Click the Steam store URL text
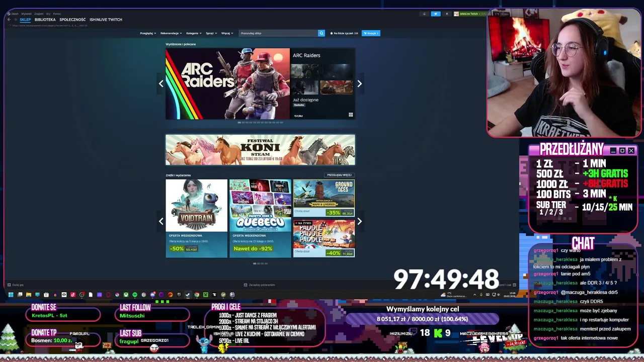This screenshot has width=644, height=362. pyautogui.click(x=50, y=26)
